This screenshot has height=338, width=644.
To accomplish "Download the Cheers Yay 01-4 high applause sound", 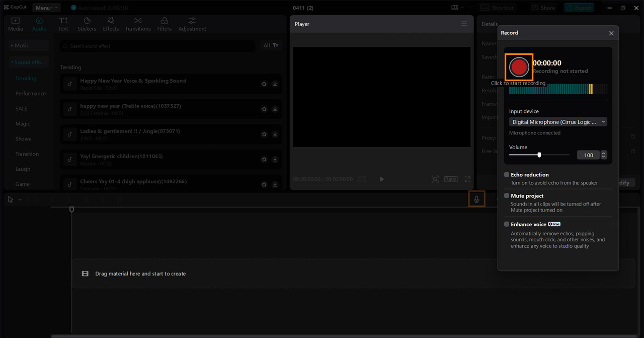I will pyautogui.click(x=275, y=184).
